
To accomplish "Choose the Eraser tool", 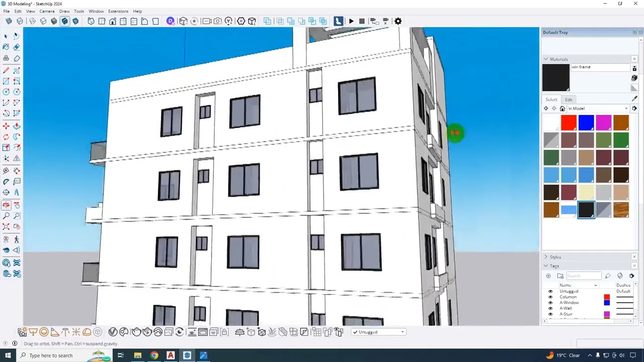I will click(x=17, y=47).
